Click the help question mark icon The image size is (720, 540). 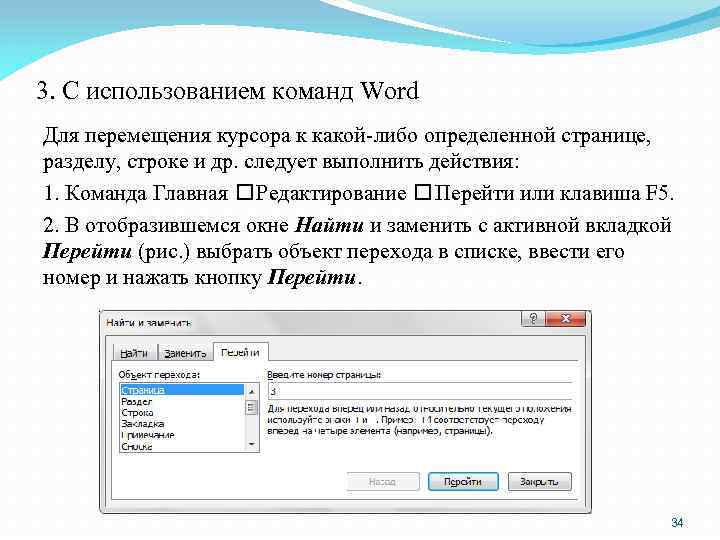tap(533, 318)
